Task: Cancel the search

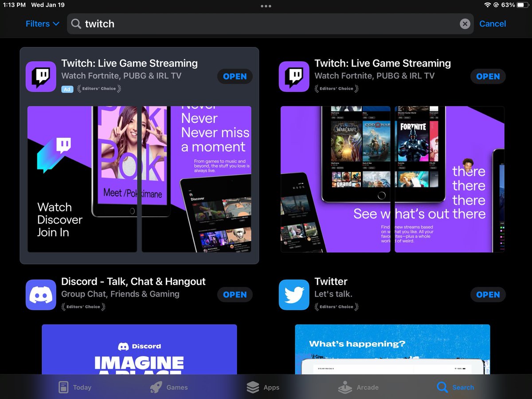Action: [493, 24]
